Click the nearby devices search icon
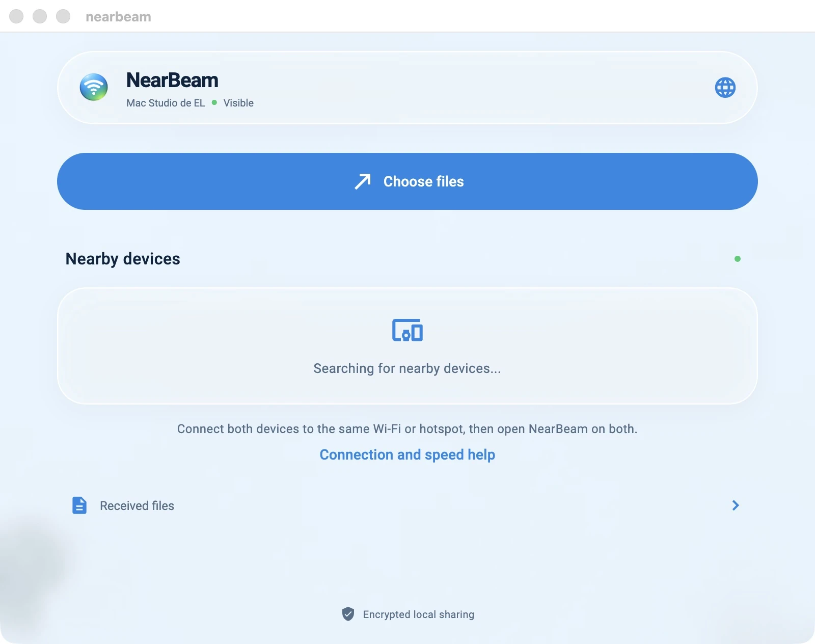The height and width of the screenshot is (644, 815). click(407, 330)
